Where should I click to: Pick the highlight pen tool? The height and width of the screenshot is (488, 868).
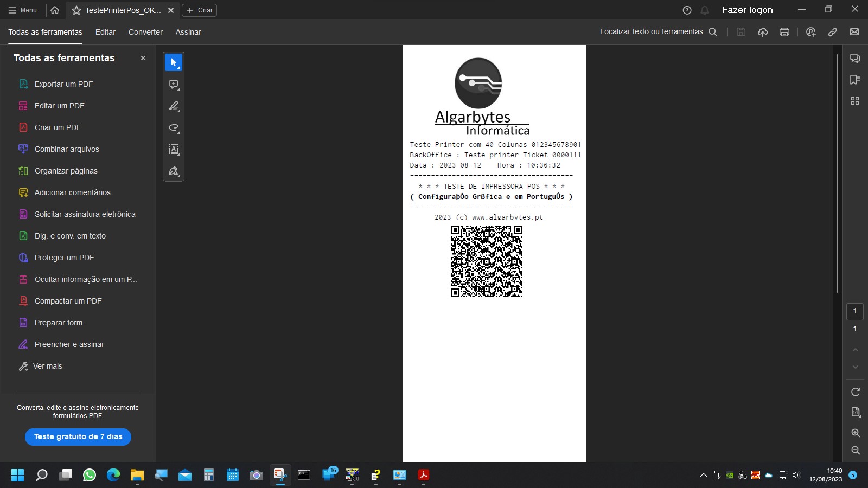coord(174,106)
